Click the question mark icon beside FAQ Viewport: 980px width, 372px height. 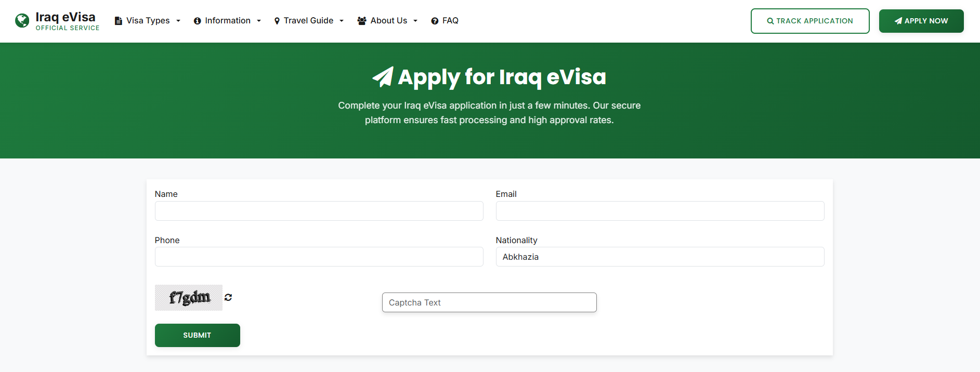[435, 21]
